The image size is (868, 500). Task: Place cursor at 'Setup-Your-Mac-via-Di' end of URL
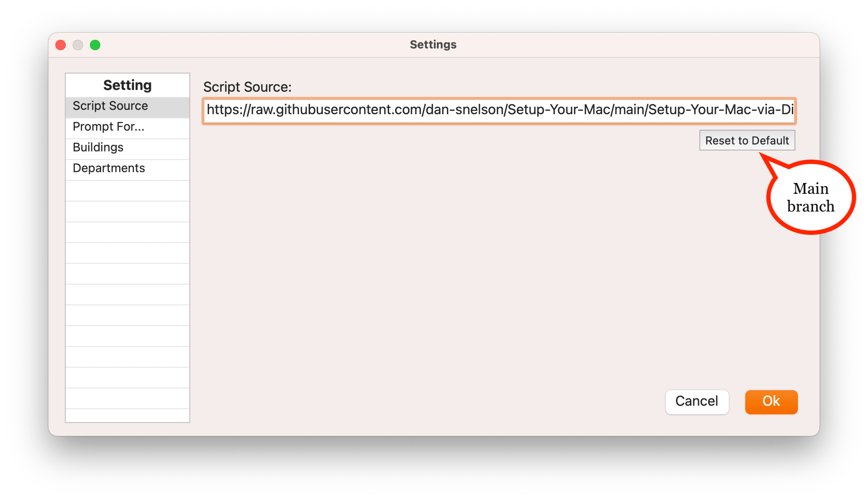tap(793, 110)
